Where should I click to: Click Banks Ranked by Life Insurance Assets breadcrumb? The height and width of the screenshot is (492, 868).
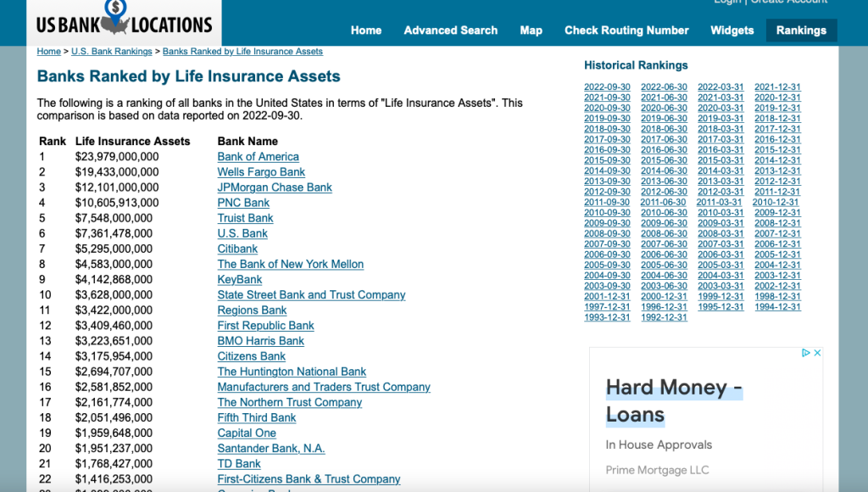point(242,52)
